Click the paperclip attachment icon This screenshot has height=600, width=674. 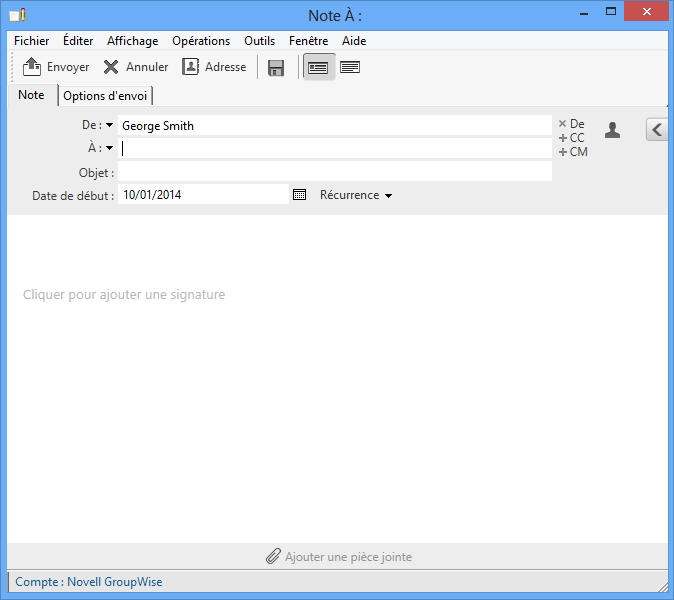click(x=273, y=556)
